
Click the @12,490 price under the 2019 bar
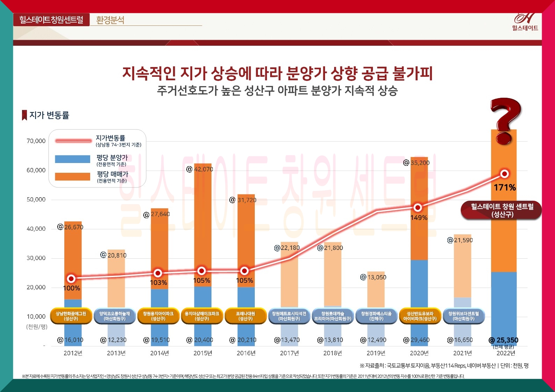[373, 340]
